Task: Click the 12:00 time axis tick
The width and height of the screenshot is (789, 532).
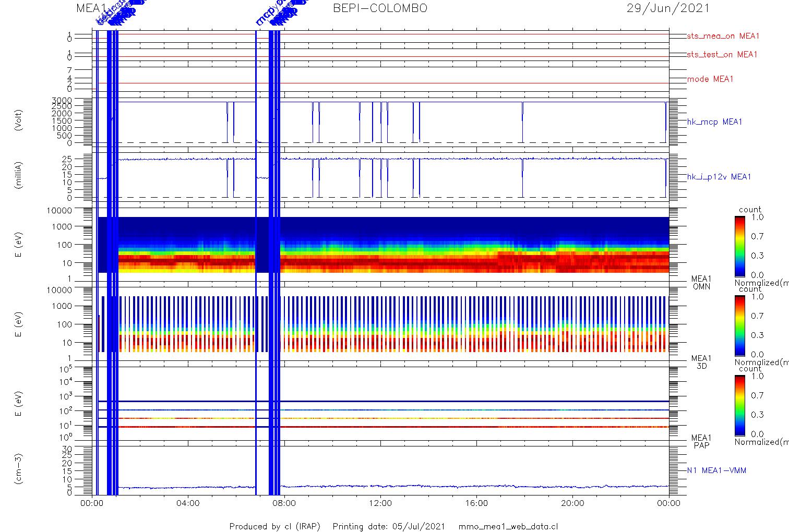Action: point(380,503)
